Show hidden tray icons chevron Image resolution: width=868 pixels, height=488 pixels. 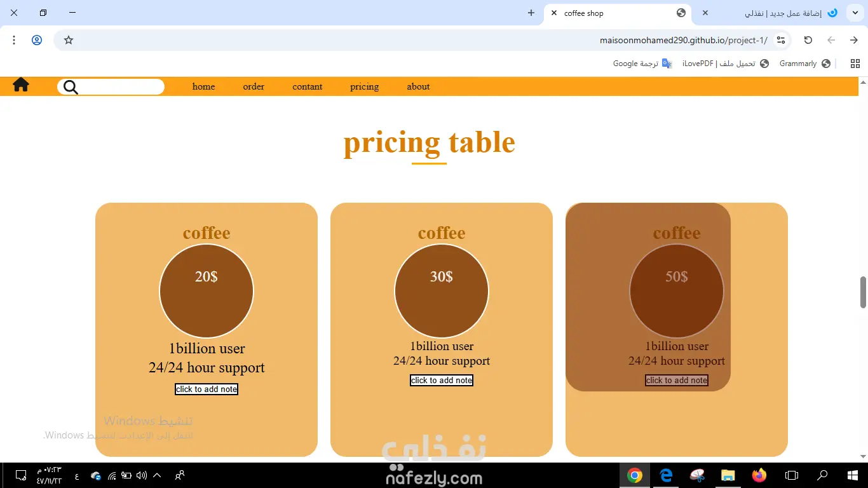click(157, 475)
